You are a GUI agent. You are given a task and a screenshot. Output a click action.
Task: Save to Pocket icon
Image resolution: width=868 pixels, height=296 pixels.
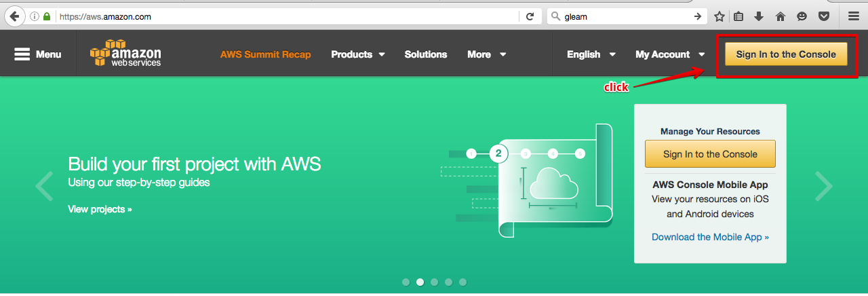(x=824, y=16)
